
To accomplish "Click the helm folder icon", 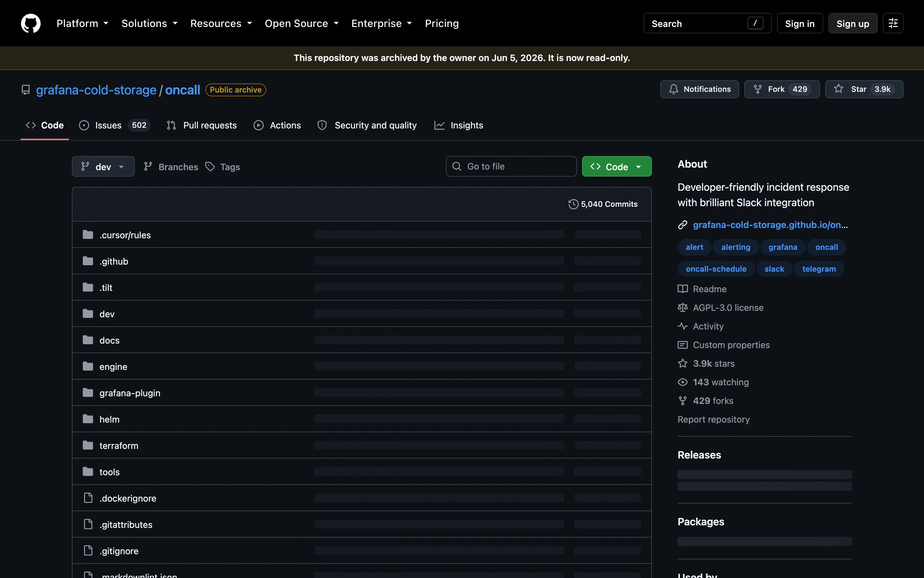I will [88, 419].
